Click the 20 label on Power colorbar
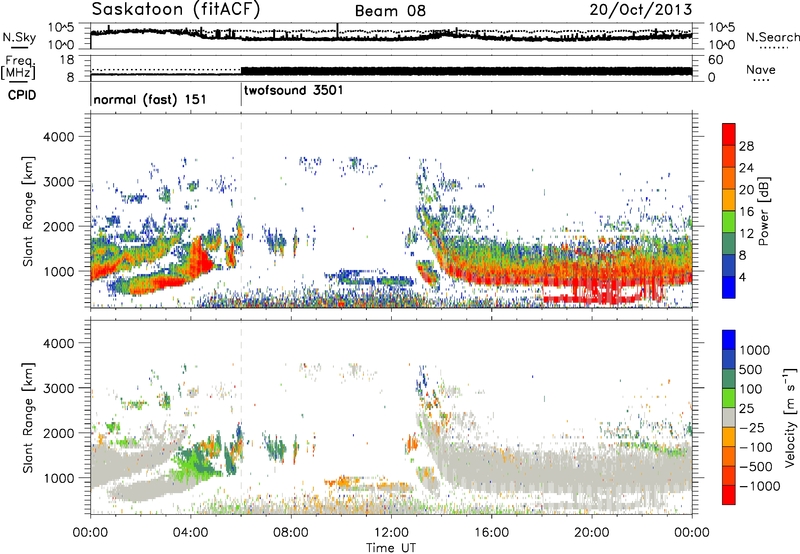The height and width of the screenshot is (554, 800). tap(746, 190)
